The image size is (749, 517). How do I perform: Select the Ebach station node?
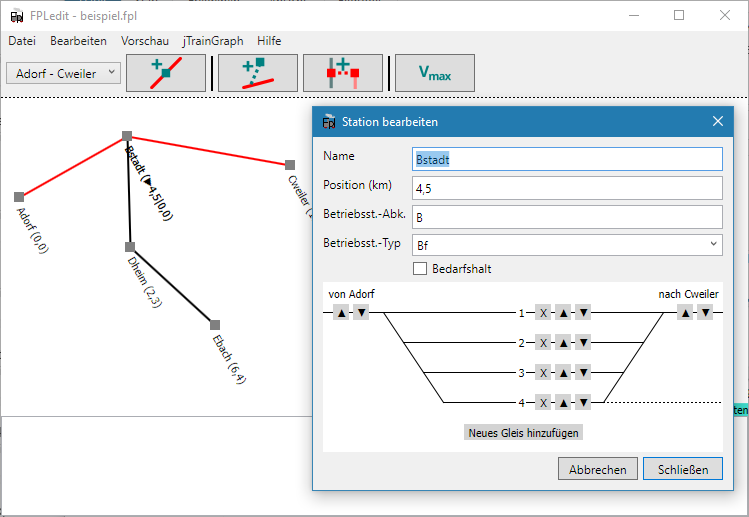point(215,325)
